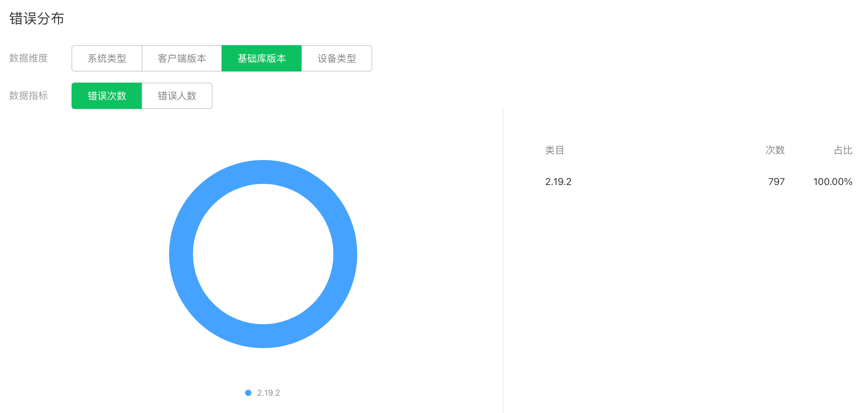
Task: Switch to 客户端版本 dimension
Action: coord(182,58)
